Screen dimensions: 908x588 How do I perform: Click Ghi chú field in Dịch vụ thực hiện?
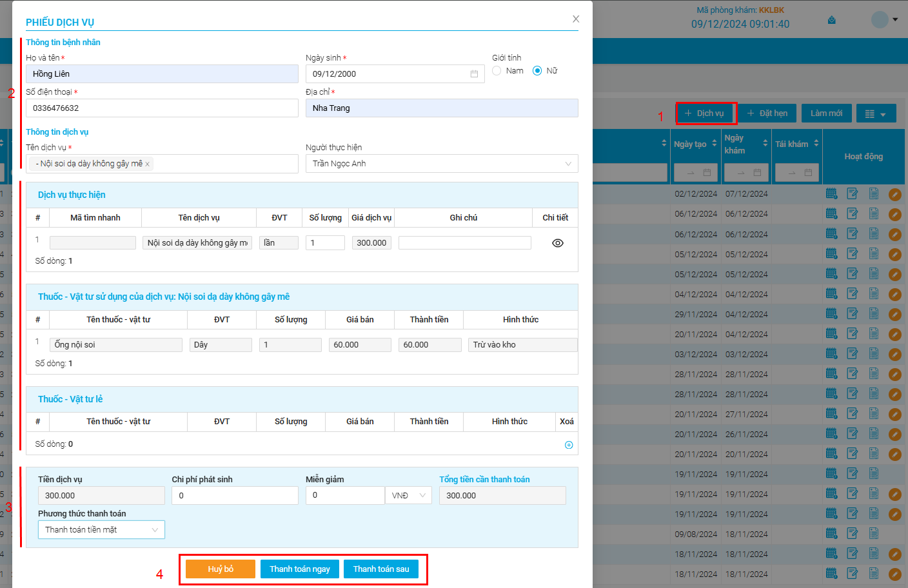point(465,243)
